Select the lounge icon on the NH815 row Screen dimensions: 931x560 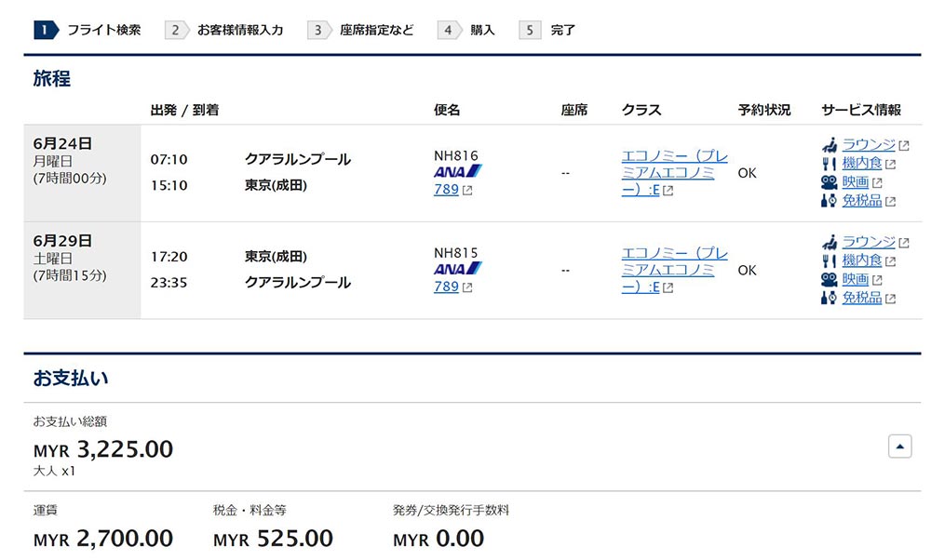point(828,242)
